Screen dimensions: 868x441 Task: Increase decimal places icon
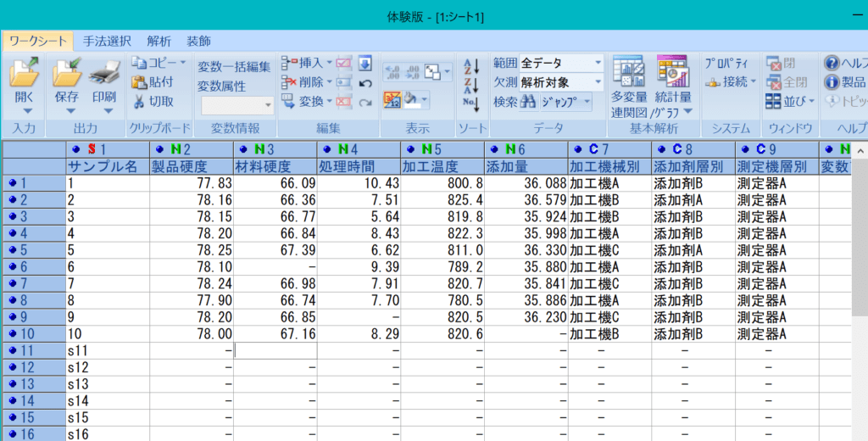pos(413,71)
